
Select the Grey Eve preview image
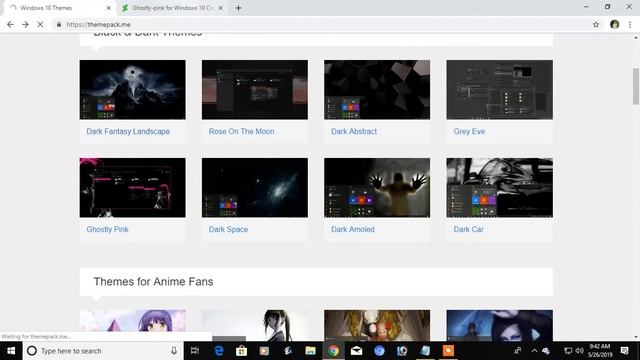[500, 90]
